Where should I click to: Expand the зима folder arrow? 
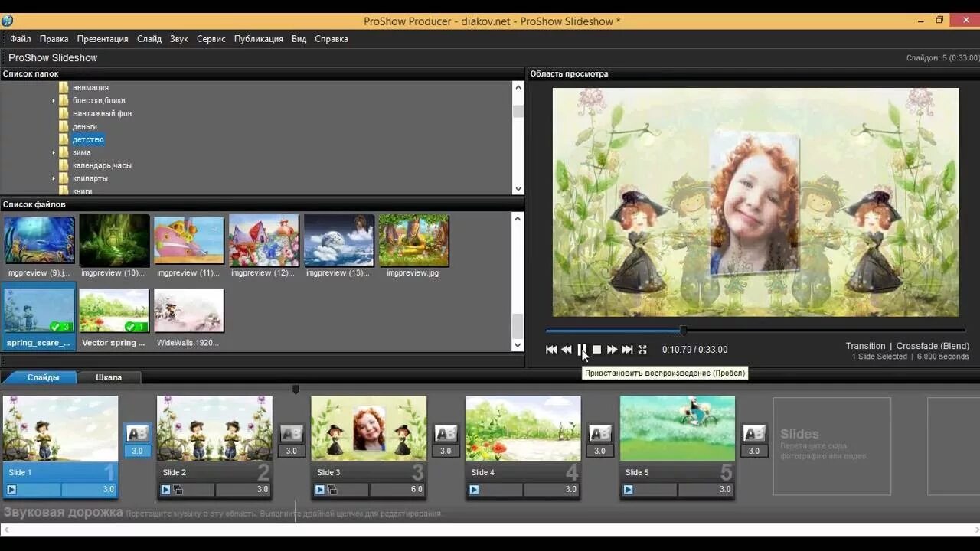pyautogui.click(x=54, y=152)
